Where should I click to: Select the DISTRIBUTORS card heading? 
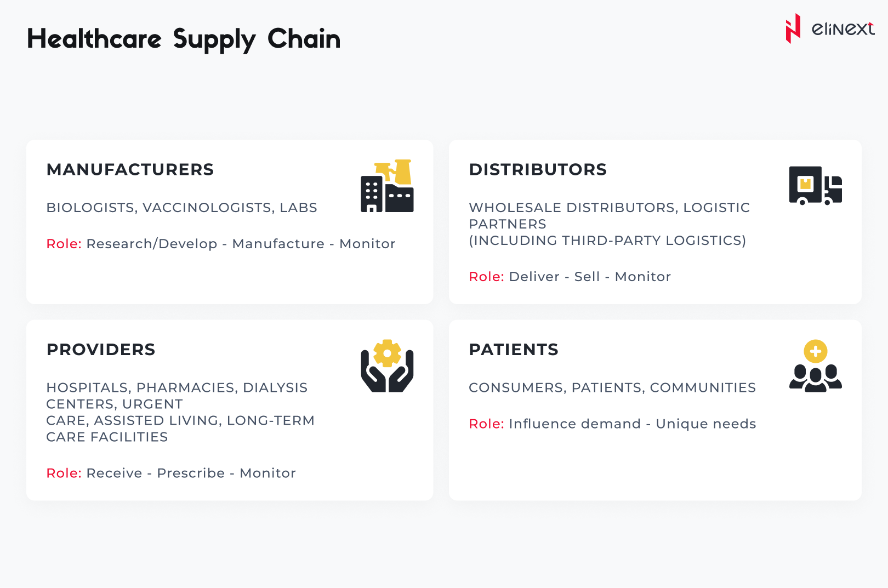538,169
